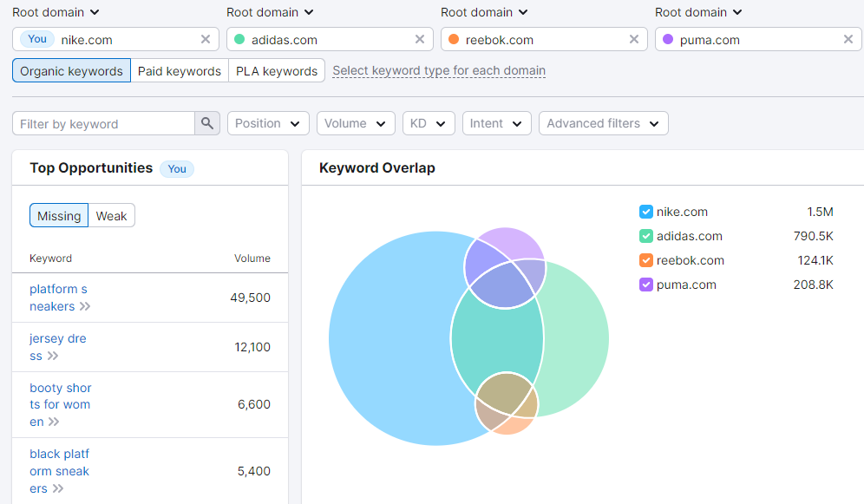This screenshot has height=504, width=864.
Task: Open Root domain dropdown above adidas.com
Action: click(270, 12)
